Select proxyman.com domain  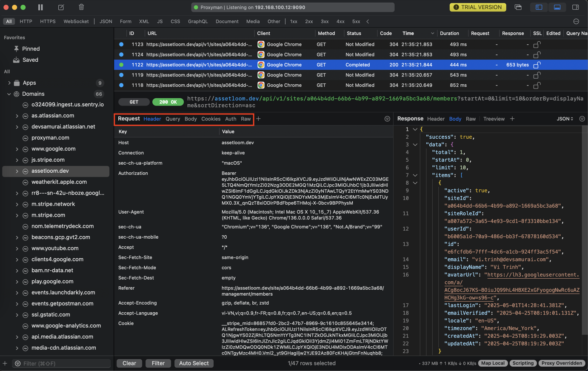[x=50, y=138]
